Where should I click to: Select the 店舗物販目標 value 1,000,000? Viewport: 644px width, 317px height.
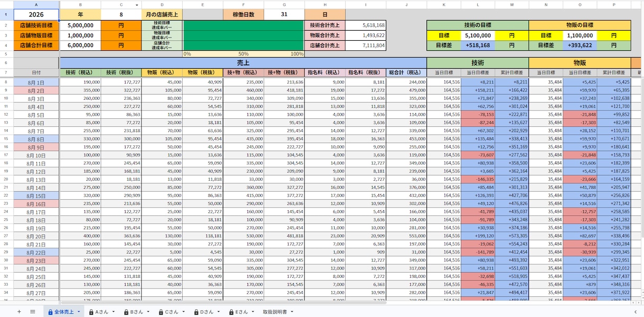coord(81,35)
